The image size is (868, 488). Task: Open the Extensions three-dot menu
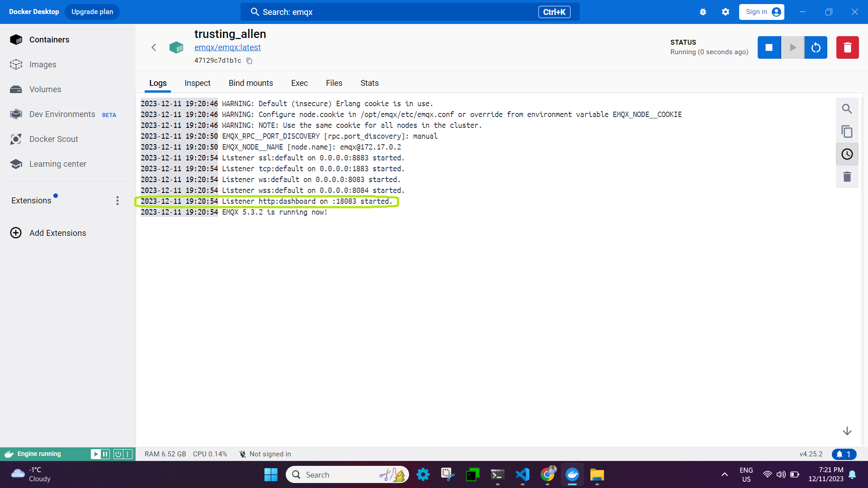[118, 201]
